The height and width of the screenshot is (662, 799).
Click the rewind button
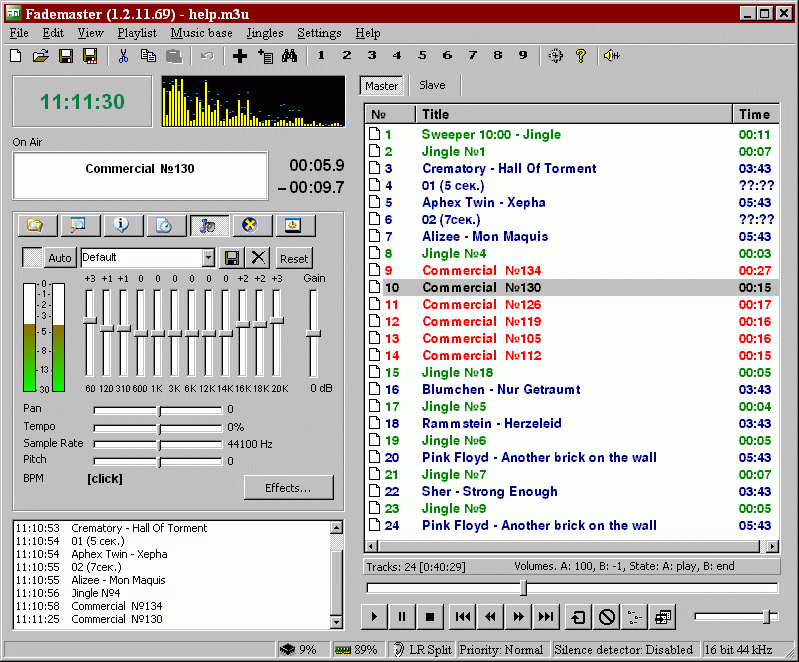pos(490,617)
